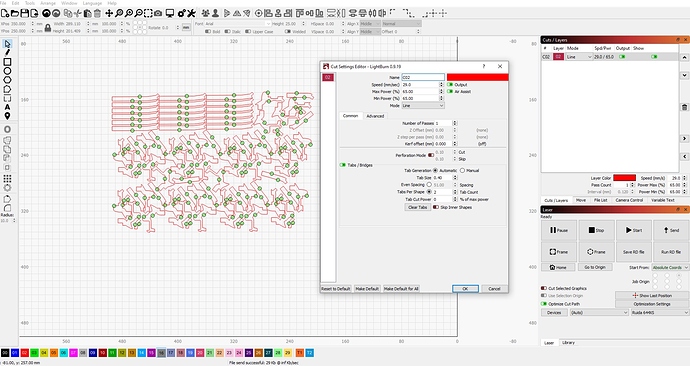Select the Rectangle drawing tool
The width and height of the screenshot is (690, 366).
click(x=7, y=62)
